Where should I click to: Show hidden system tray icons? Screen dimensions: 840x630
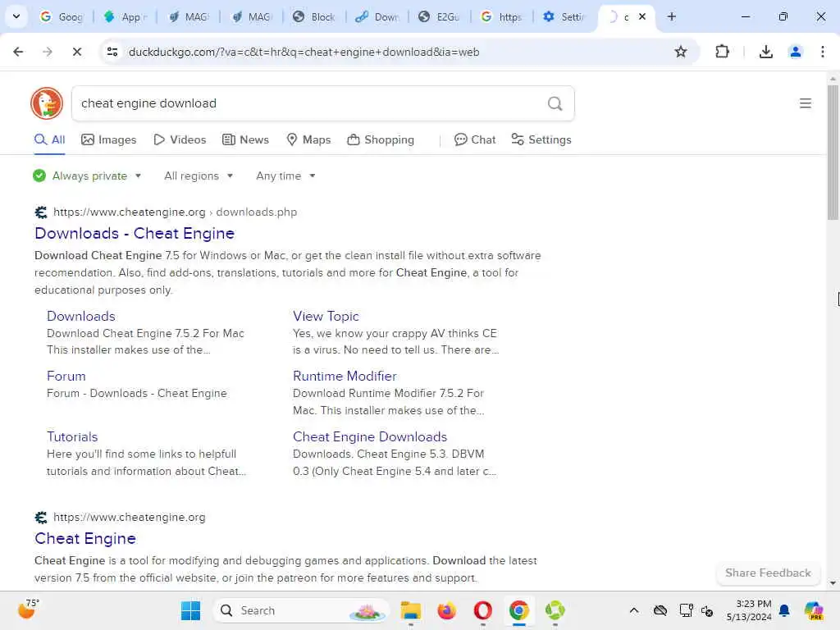[x=634, y=610]
